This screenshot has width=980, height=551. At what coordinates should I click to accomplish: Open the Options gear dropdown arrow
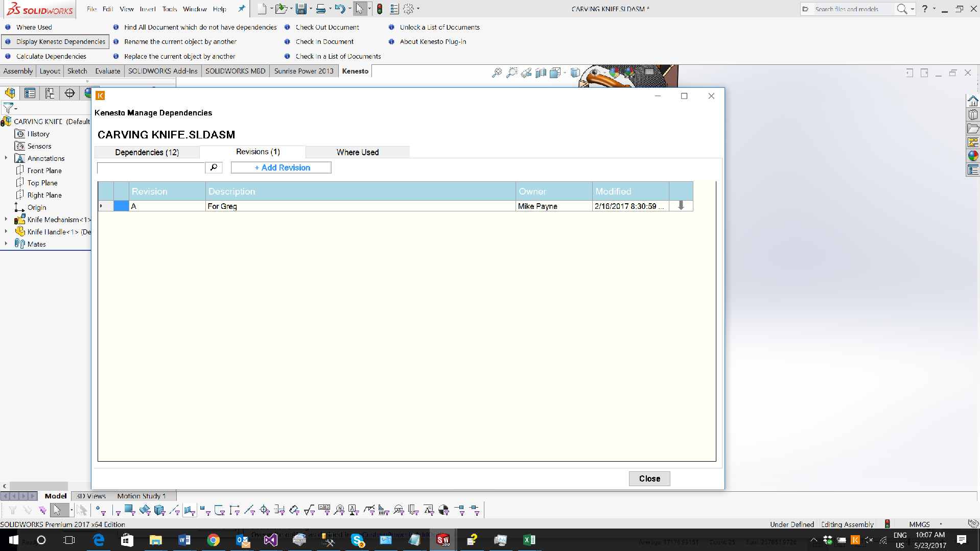418,9
